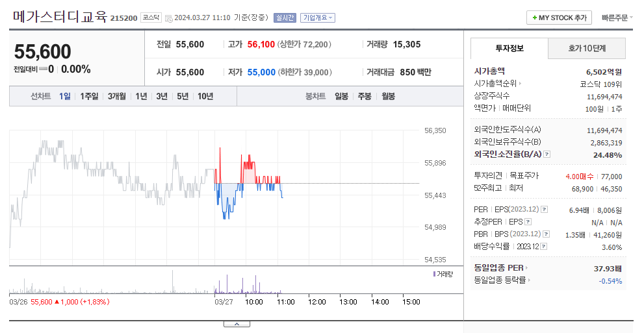The image size is (644, 333).
Task: Select 월봉 candlestick chart
Action: coord(388,96)
